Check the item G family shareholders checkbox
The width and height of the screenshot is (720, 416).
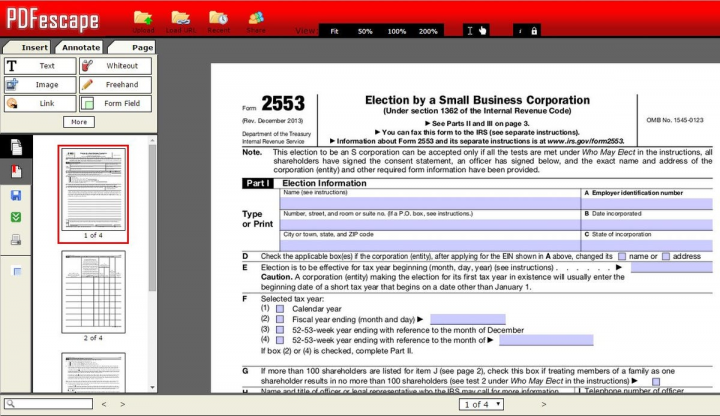(656, 382)
